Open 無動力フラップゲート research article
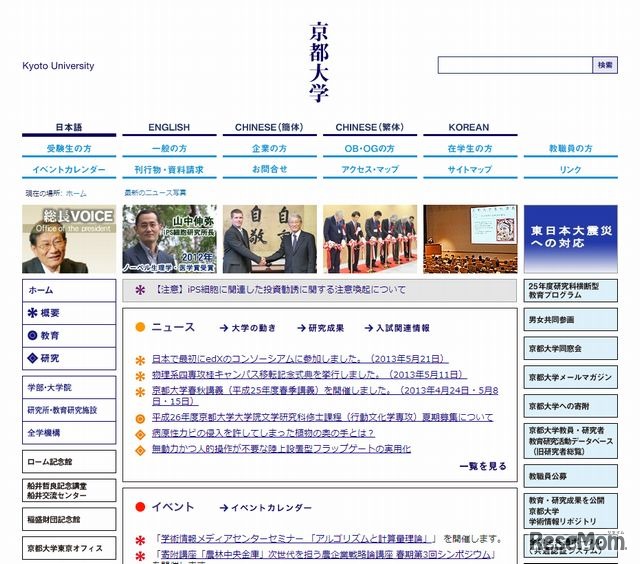 coord(281,449)
